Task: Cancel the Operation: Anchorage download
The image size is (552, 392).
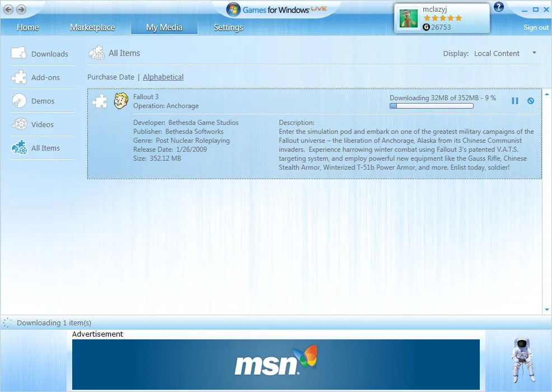Action: tap(531, 101)
